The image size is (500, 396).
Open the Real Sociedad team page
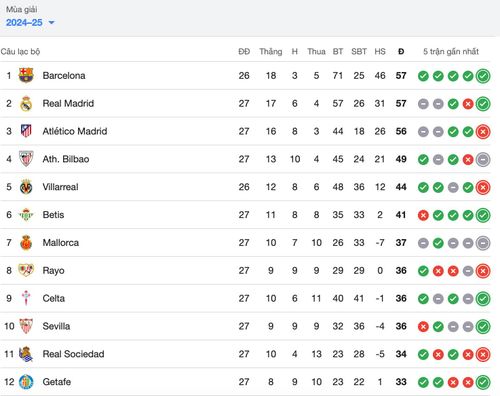tap(73, 354)
